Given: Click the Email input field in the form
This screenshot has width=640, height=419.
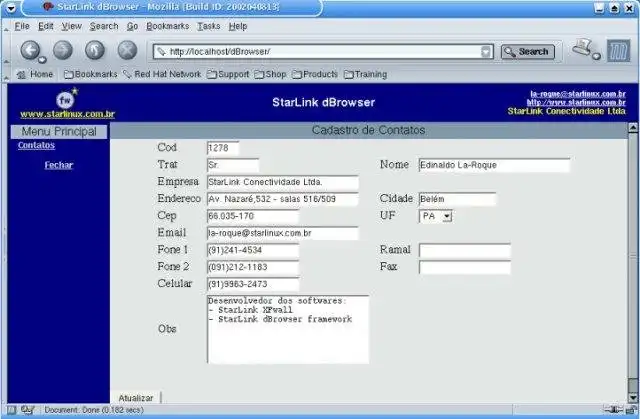Looking at the screenshot, I should tap(283, 233).
